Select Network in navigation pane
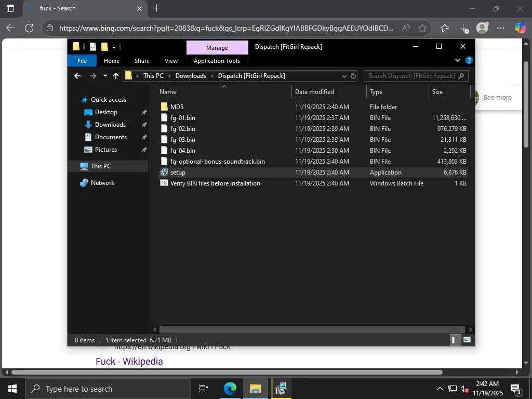 click(102, 182)
